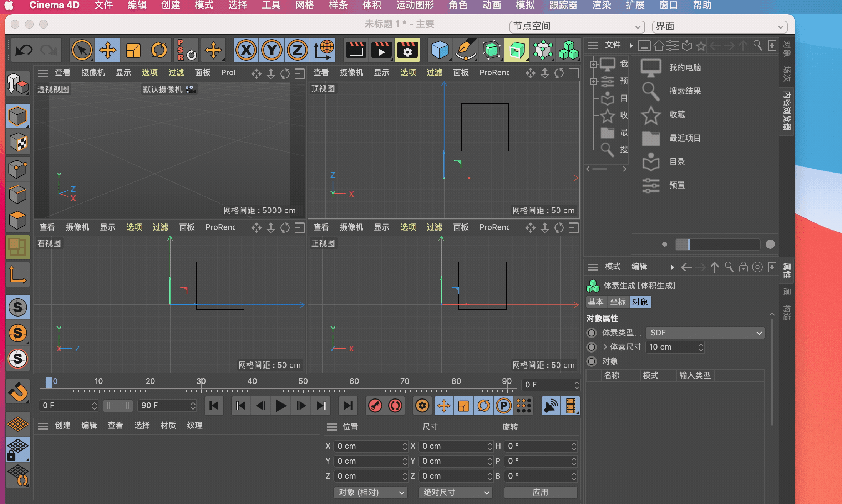Open 内容浏览器 side tab

click(x=787, y=111)
